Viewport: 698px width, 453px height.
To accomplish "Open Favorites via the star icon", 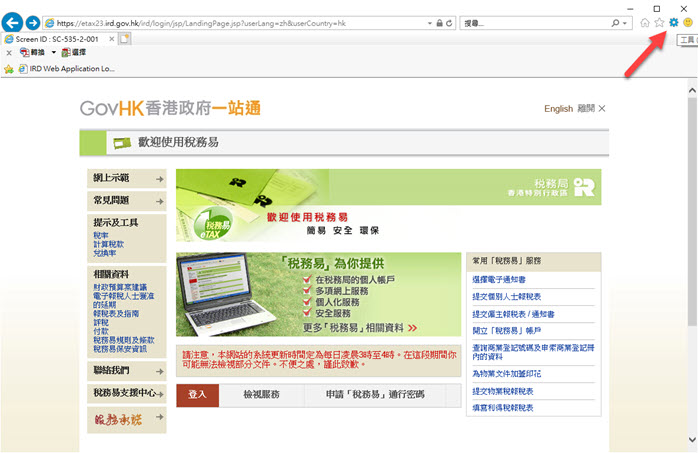I will pos(659,23).
